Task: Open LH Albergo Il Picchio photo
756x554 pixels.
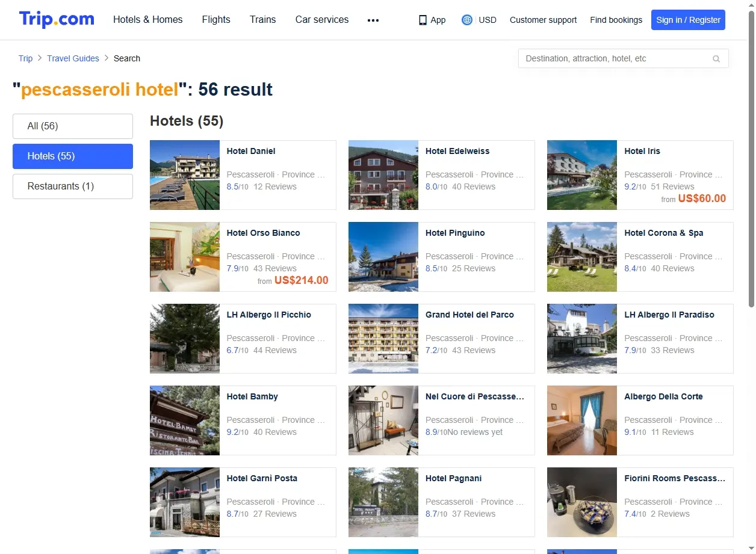Action: [x=185, y=339]
